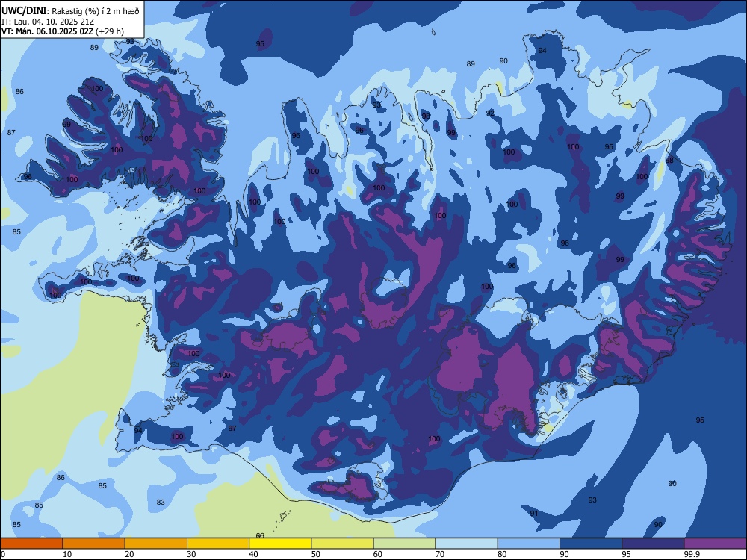Click the orange 20-30 legend swatch

coord(156,544)
